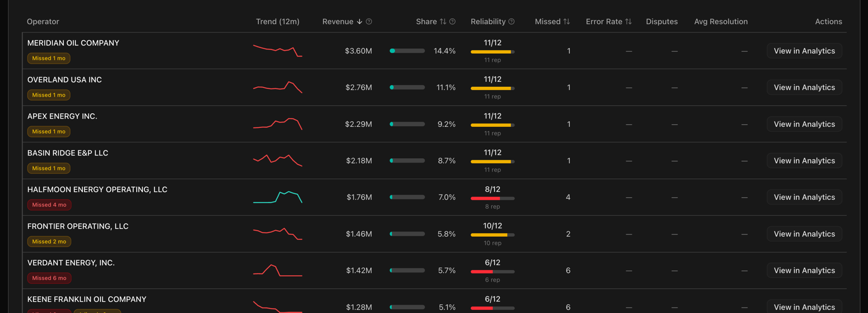
Task: View Verdant Energy, Inc. in Analytics
Action: 804,270
